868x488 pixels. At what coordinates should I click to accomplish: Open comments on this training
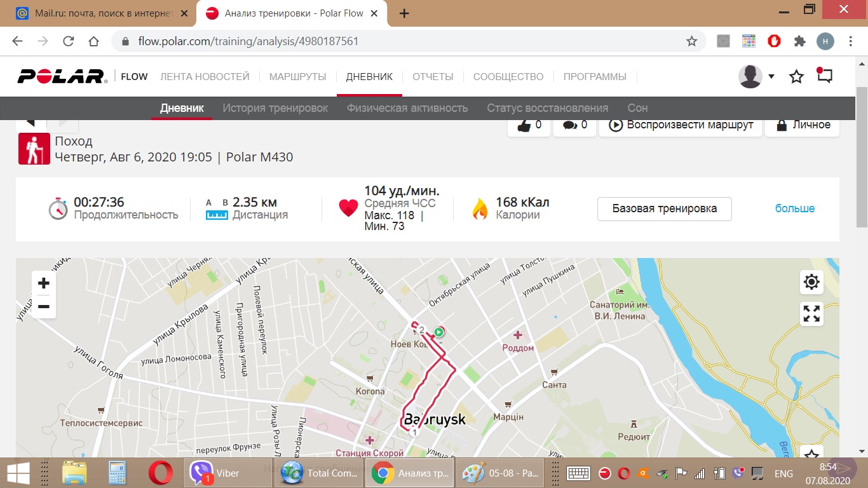tap(574, 125)
